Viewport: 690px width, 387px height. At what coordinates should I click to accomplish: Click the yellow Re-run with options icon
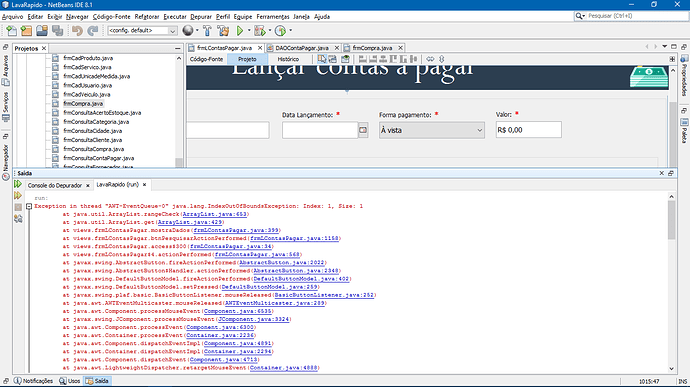click(x=18, y=195)
